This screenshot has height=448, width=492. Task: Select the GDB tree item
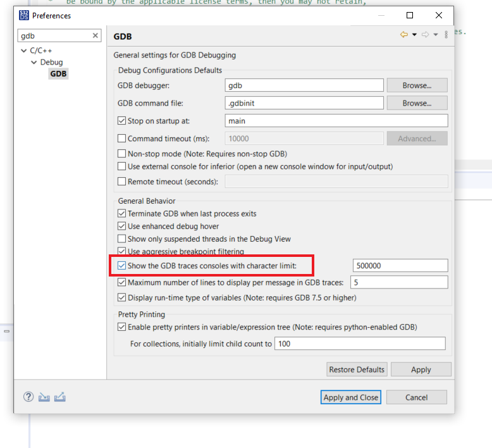58,74
